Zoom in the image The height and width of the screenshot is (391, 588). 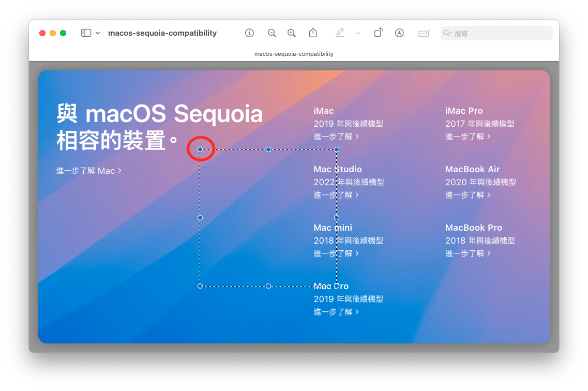[x=291, y=33]
